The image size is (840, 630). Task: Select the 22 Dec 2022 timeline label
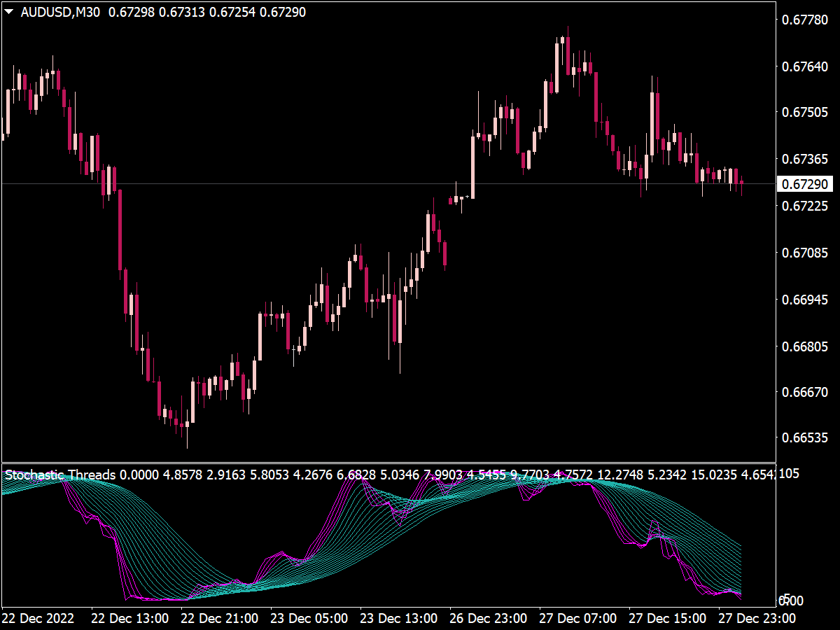click(38, 619)
